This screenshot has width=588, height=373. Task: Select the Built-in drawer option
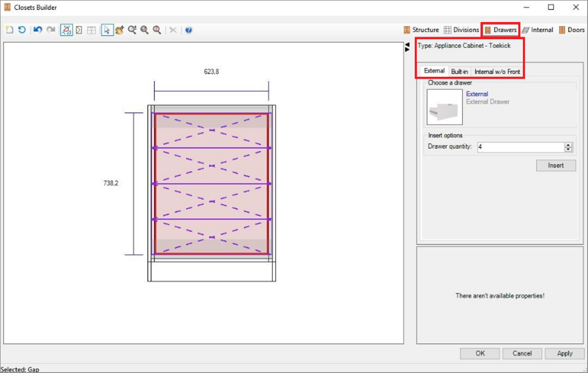tap(459, 71)
